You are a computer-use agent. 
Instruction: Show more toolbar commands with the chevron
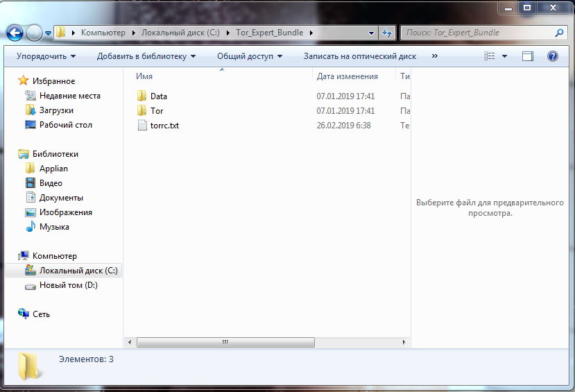coord(435,56)
